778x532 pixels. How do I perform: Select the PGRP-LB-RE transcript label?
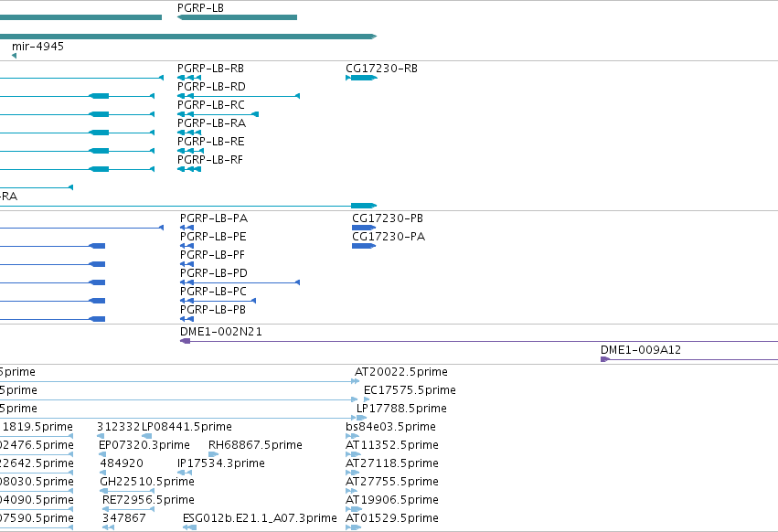[211, 142]
